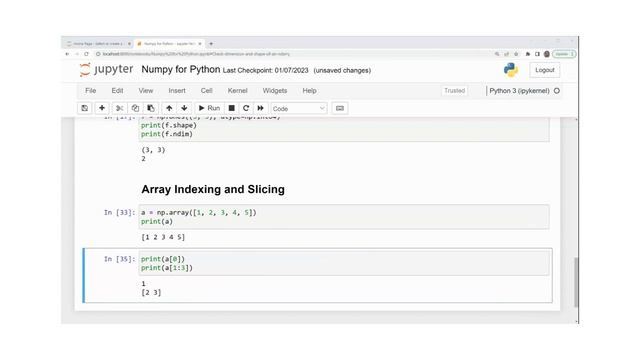Click the line print(a[1:3]) in cell 35
This screenshot has width=640, height=360.
coord(167,268)
